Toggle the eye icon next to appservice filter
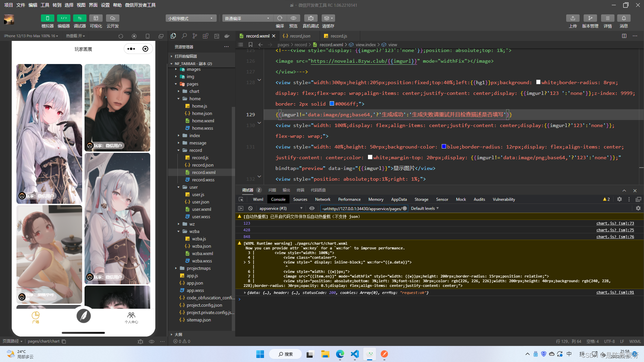The image size is (644, 362). (312, 208)
